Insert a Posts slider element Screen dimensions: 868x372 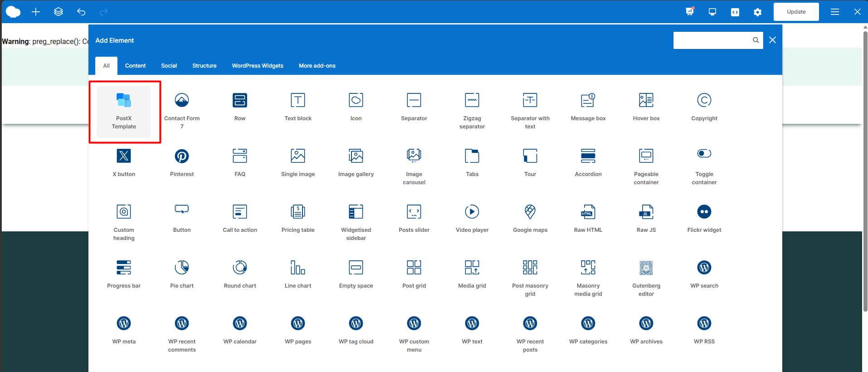(x=414, y=219)
